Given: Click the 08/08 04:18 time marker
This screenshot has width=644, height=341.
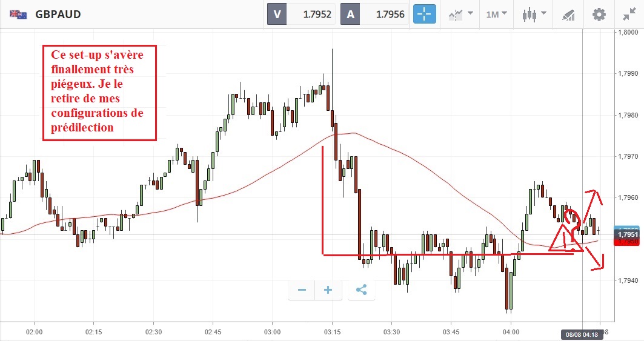Looking at the screenshot, I should (582, 334).
